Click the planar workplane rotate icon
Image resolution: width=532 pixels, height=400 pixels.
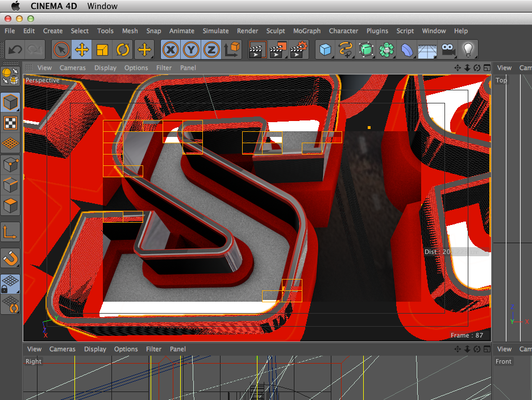click(10, 305)
